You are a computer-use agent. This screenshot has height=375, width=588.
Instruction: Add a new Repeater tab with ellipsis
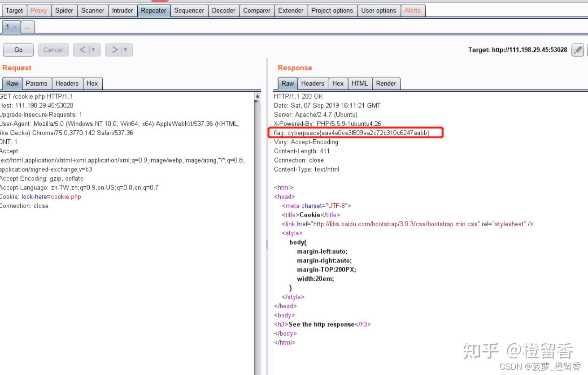(27, 27)
